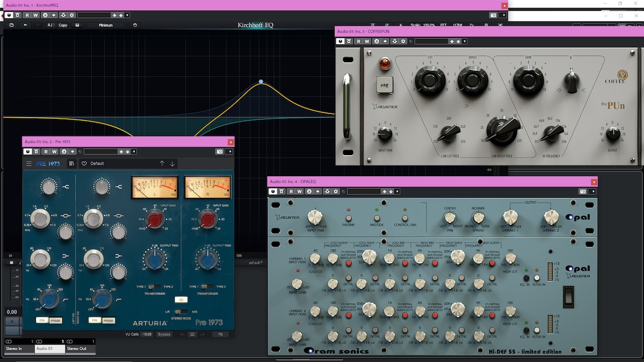
Task: Toggle the PRE button on COFFEEPUN
Action: pos(385,84)
